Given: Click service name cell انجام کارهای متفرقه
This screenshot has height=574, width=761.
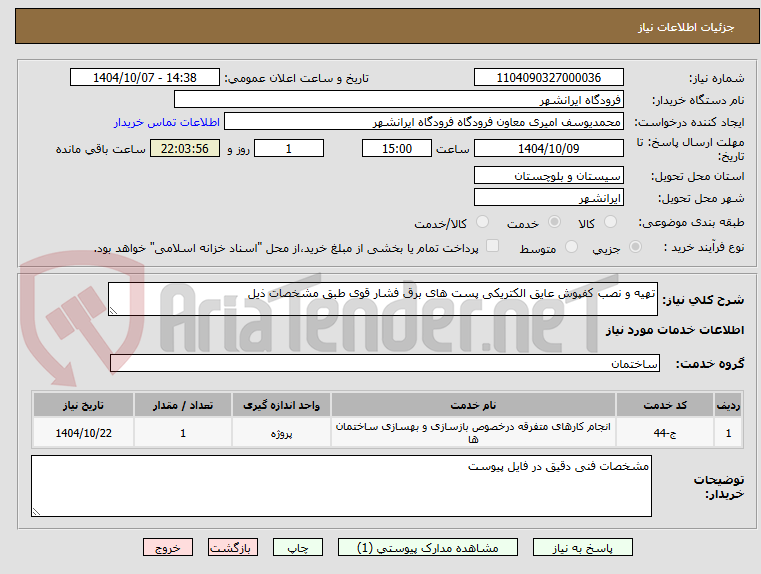Looking at the screenshot, I should click(x=473, y=433).
